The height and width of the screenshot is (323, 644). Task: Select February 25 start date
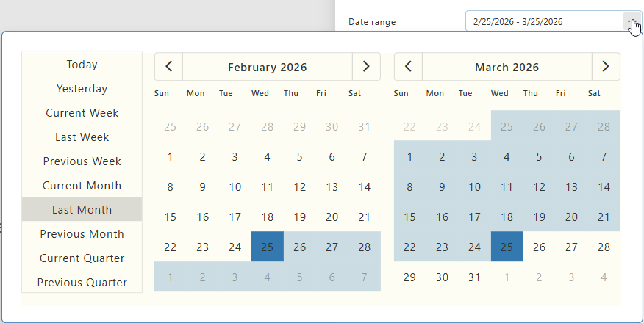click(x=267, y=247)
